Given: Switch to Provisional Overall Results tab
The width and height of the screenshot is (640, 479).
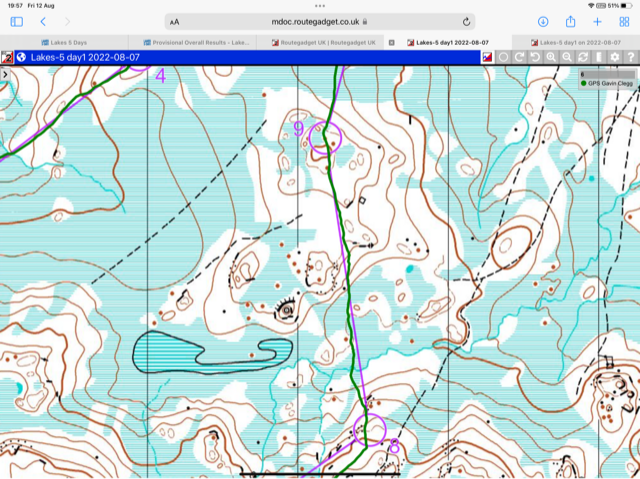Looking at the screenshot, I should pos(196,43).
